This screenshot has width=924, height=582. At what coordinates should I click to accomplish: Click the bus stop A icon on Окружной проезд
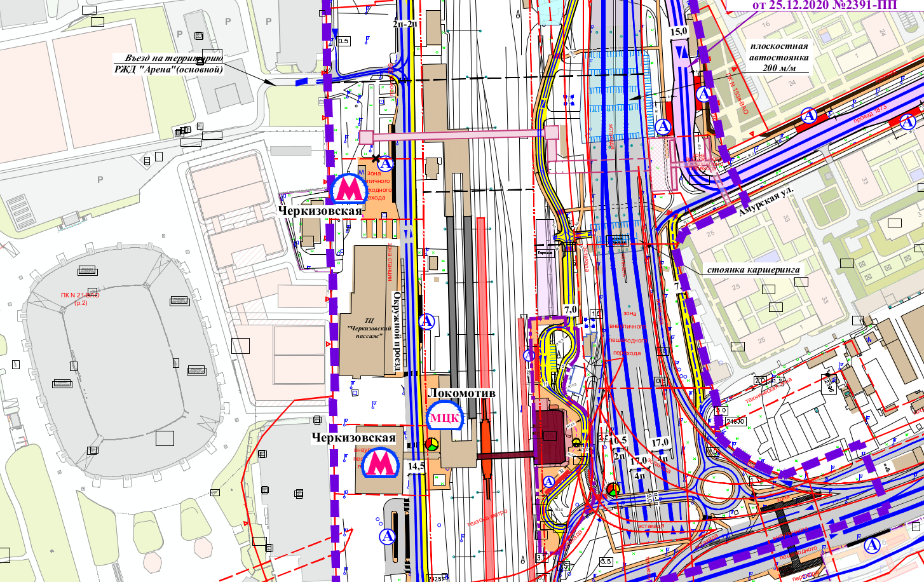coord(427,321)
